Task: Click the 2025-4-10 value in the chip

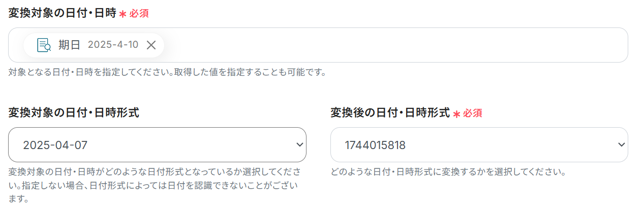Action: click(x=113, y=45)
